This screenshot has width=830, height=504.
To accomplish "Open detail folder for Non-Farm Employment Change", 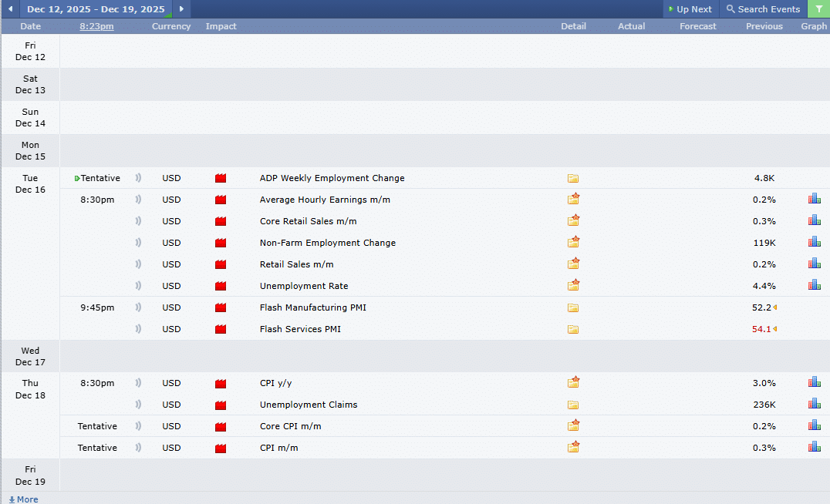I will coord(573,242).
